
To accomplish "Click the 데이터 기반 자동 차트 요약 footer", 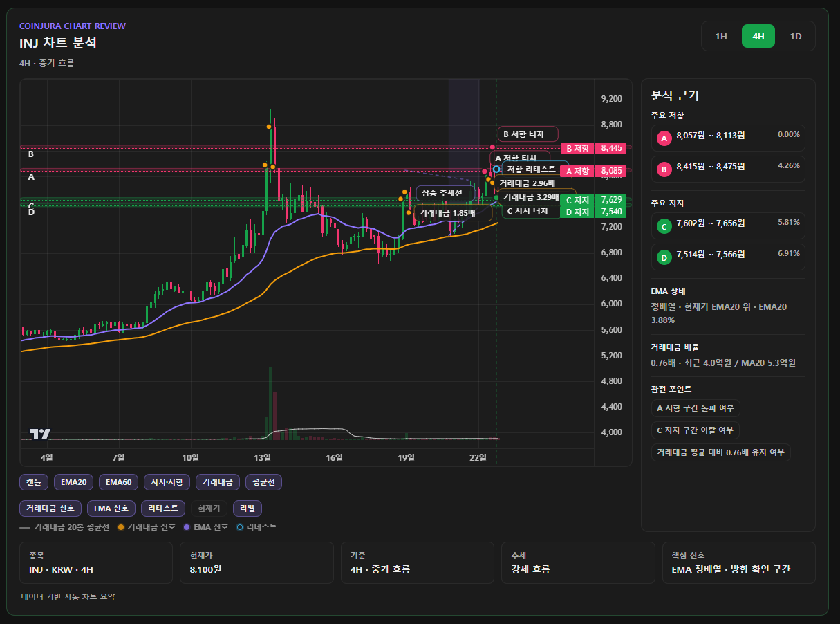I will [x=68, y=596].
